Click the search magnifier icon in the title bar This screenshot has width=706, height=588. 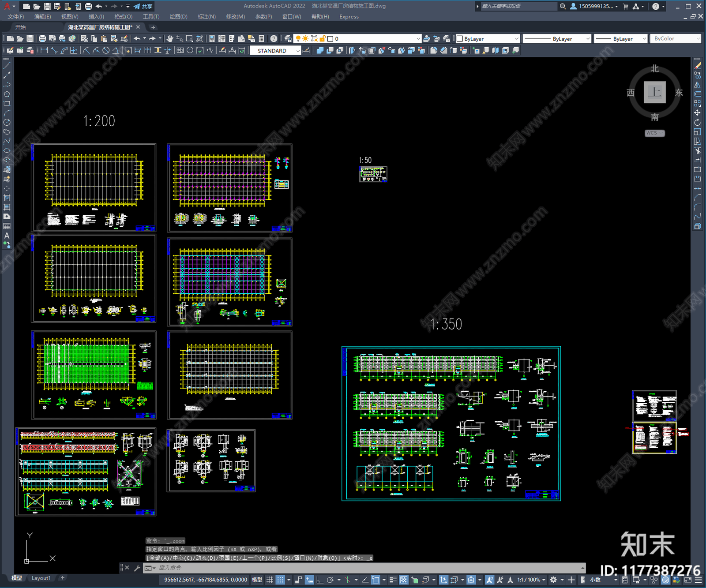563,6
